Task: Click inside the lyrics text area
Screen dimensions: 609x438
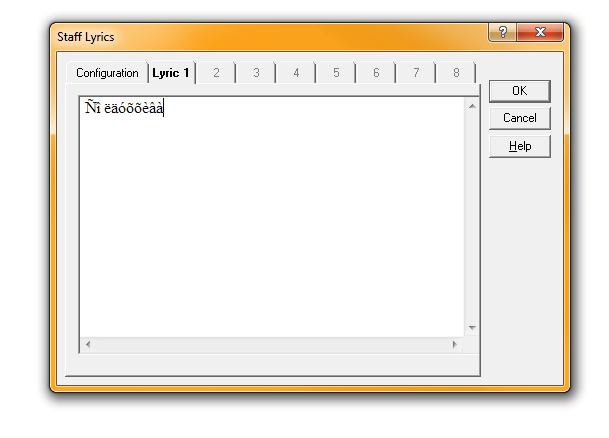Action: click(x=272, y=217)
